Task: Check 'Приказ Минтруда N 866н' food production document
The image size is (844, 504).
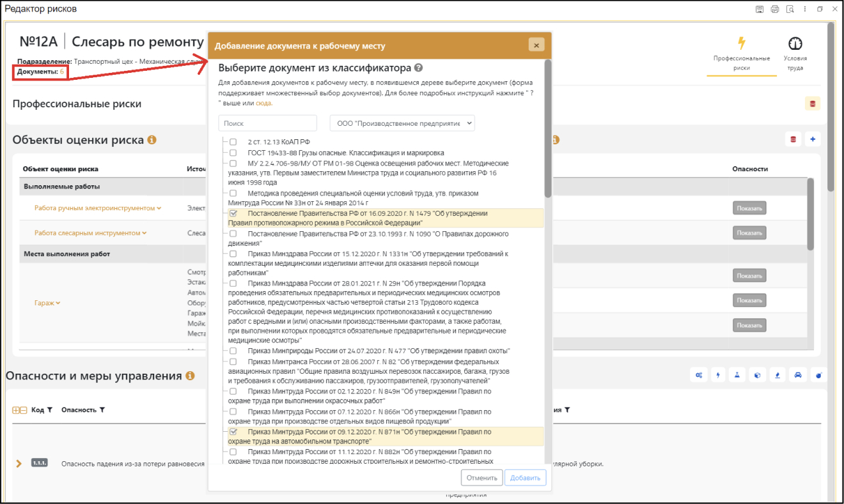Action: click(233, 411)
